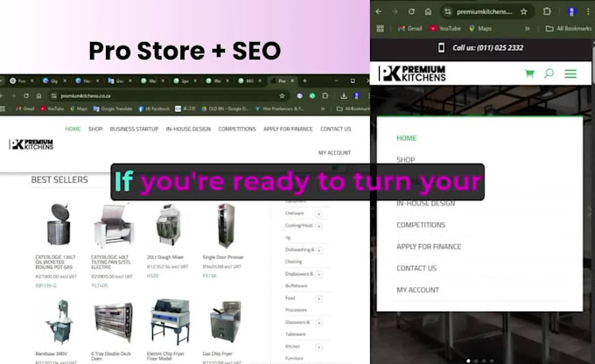Reload the page in the left browser
595x364 pixels.
click(25, 96)
